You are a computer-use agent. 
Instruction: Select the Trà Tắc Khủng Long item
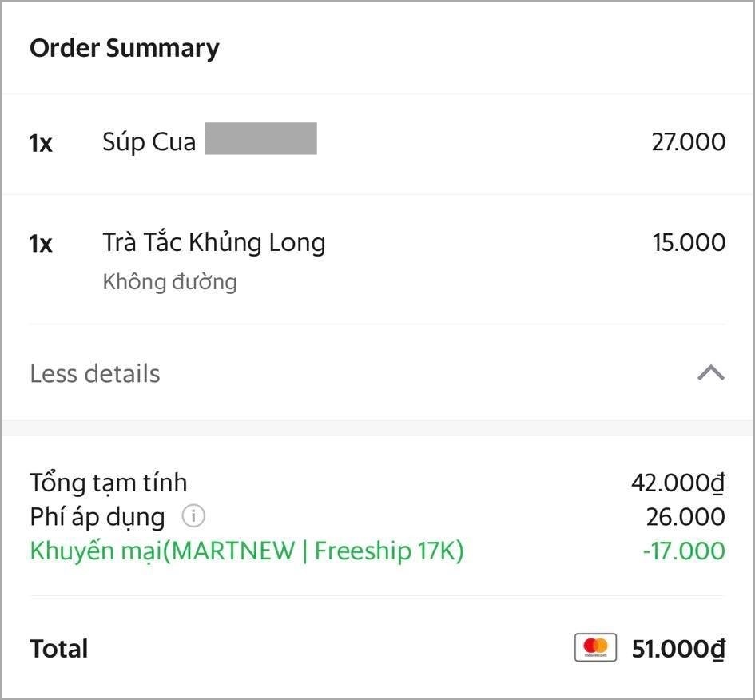coord(213,242)
